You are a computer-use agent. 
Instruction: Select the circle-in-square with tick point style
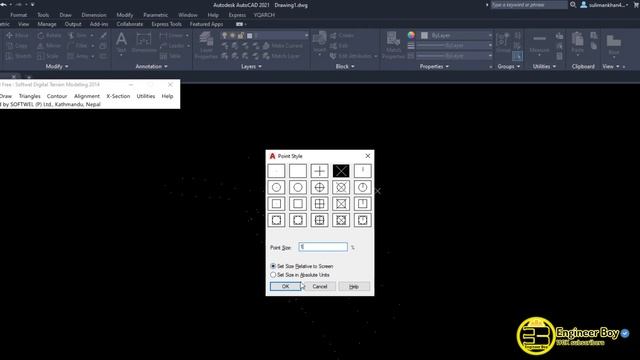[x=362, y=220]
